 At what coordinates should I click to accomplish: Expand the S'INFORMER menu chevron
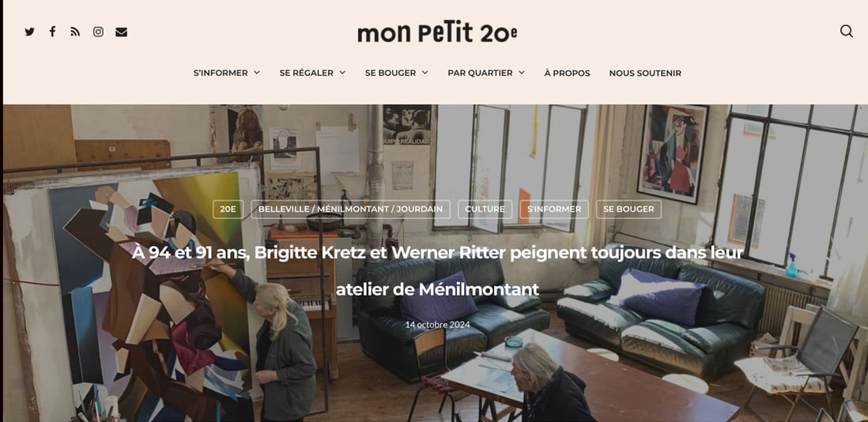point(257,73)
